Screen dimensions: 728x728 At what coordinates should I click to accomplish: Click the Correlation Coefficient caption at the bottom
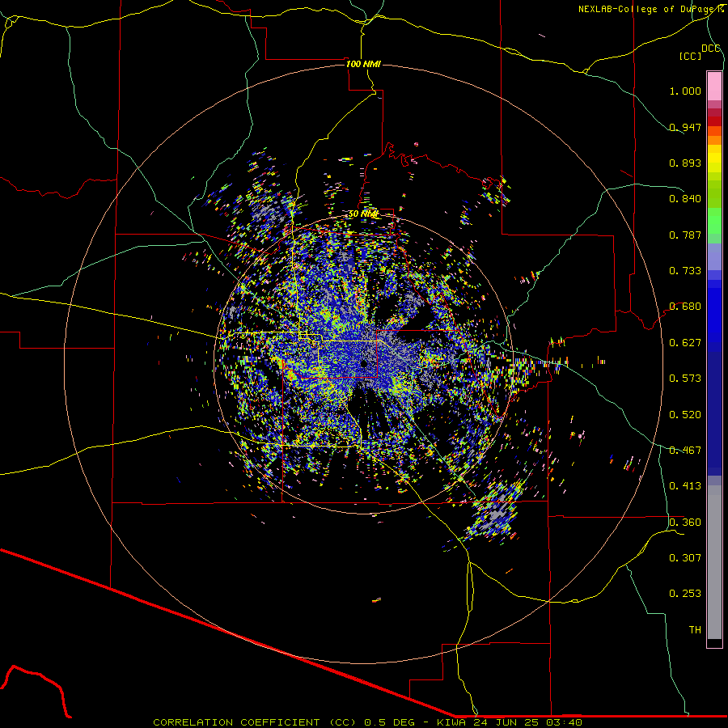[367, 722]
